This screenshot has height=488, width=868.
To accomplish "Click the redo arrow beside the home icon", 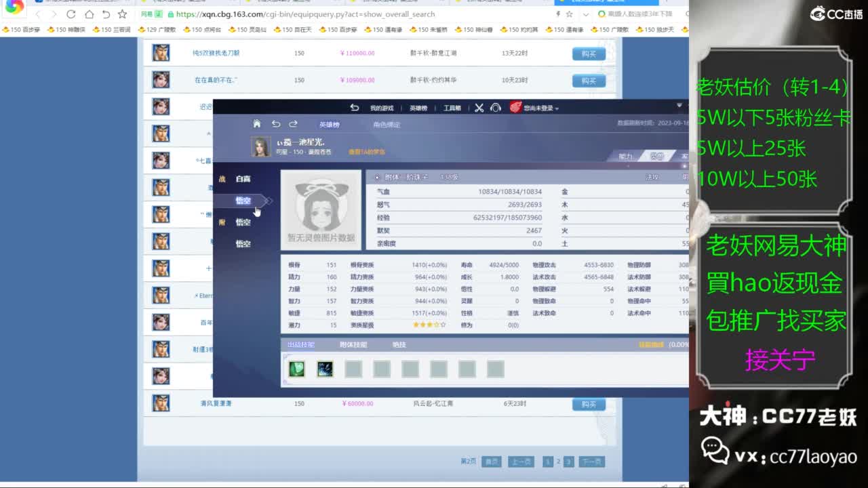I will [x=293, y=124].
